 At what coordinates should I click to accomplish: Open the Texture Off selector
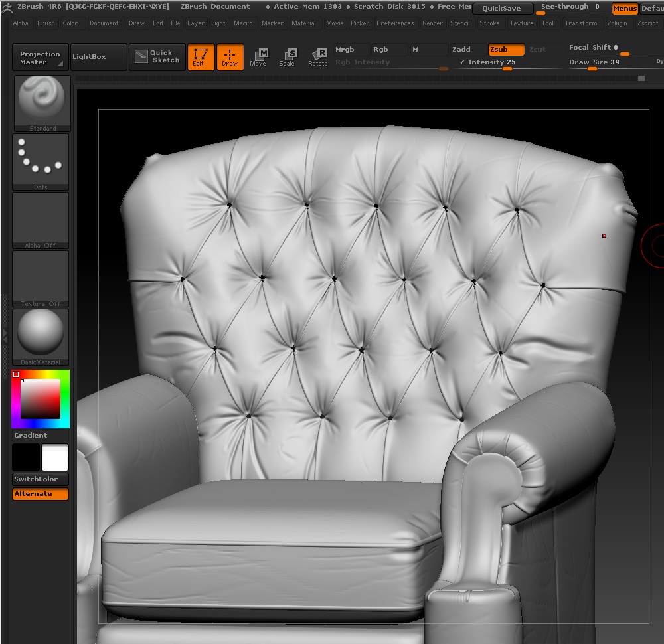point(41,278)
